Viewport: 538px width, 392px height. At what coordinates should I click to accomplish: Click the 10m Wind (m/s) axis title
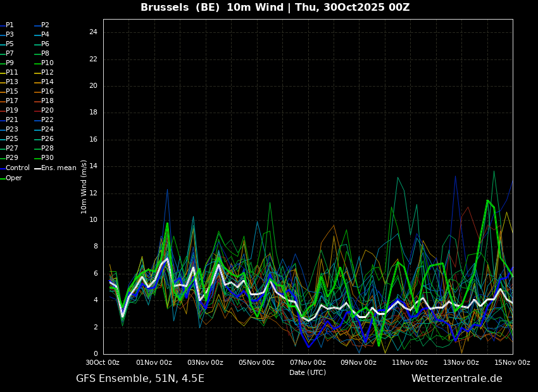[x=84, y=187]
